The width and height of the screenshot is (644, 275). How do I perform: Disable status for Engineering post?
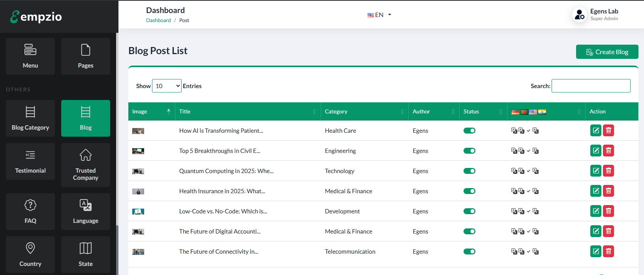point(469,151)
